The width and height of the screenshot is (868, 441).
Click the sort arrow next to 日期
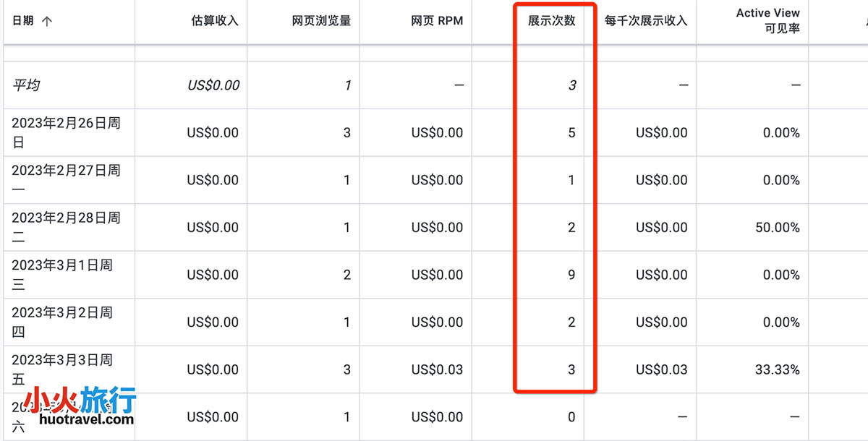[x=47, y=21]
